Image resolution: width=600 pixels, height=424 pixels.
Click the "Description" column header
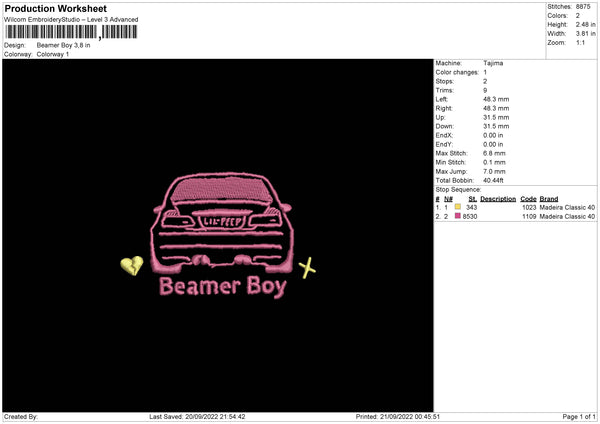497,198
